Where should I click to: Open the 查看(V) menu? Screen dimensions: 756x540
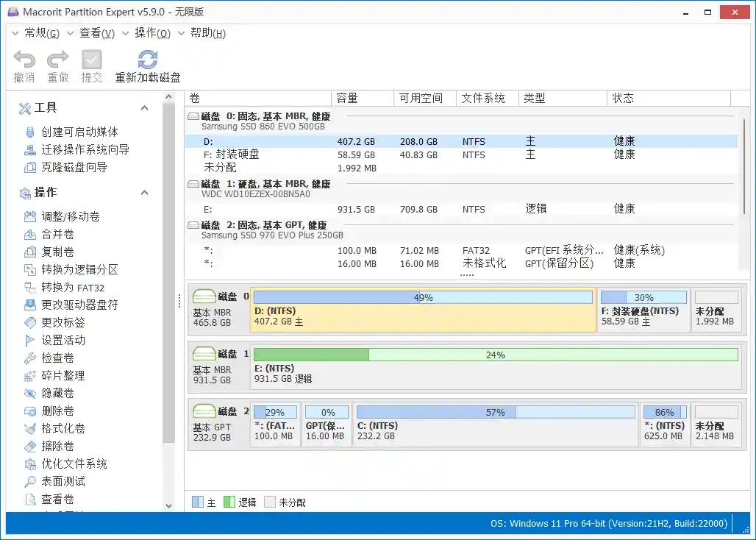tap(96, 33)
